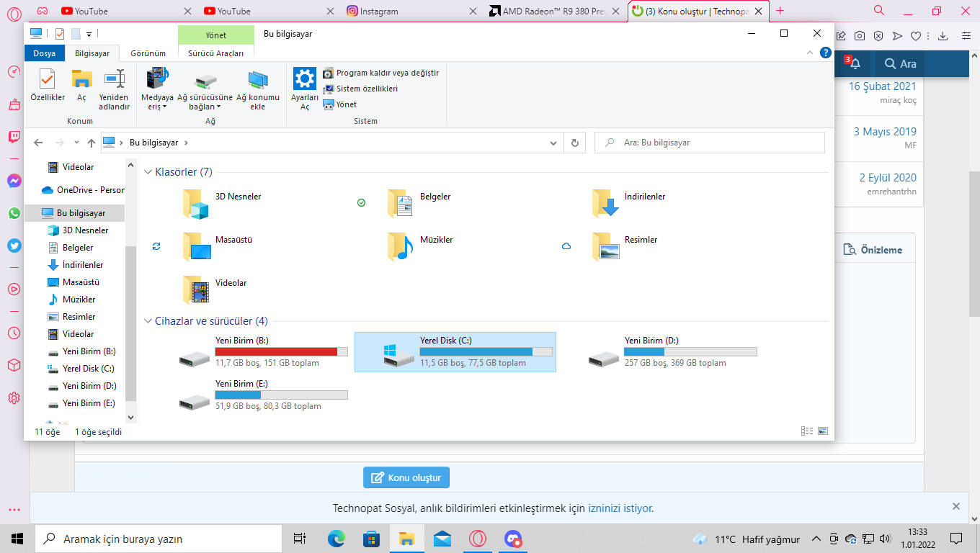The width and height of the screenshot is (980, 553).
Task: Select OneDrive in the navigation pane
Action: point(82,190)
